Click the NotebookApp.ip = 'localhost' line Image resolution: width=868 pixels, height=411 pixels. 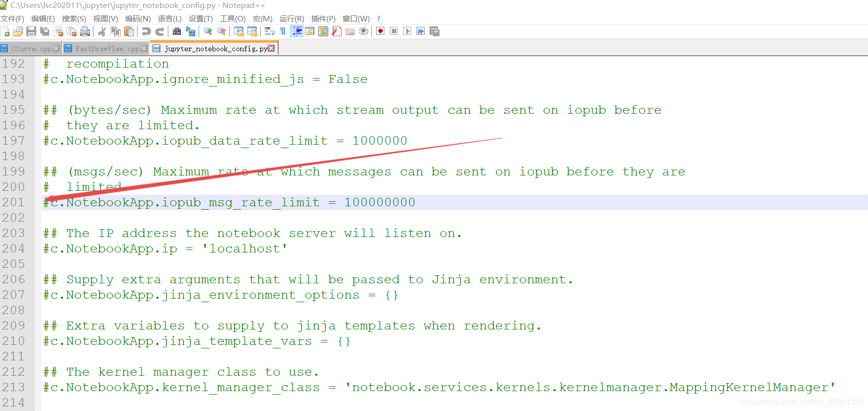pyautogui.click(x=165, y=248)
